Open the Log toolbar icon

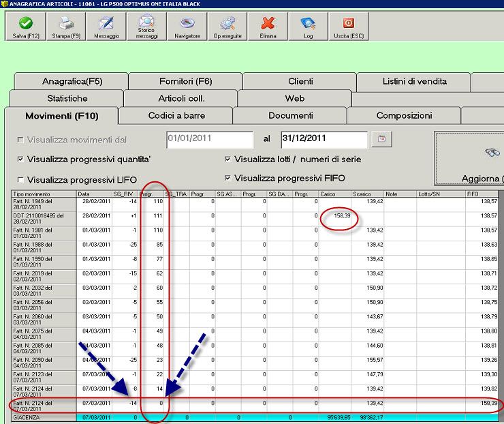pyautogui.click(x=308, y=27)
